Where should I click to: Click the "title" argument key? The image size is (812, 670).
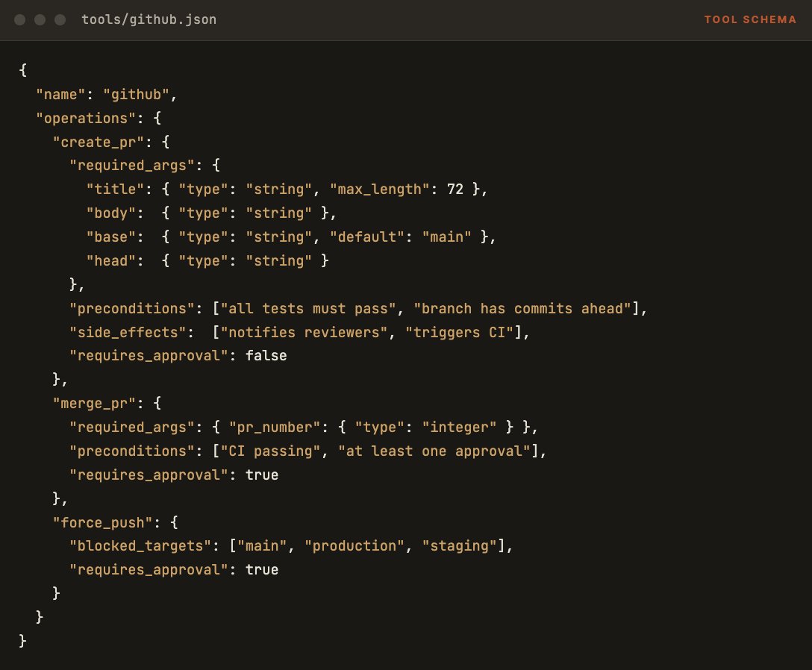point(116,189)
